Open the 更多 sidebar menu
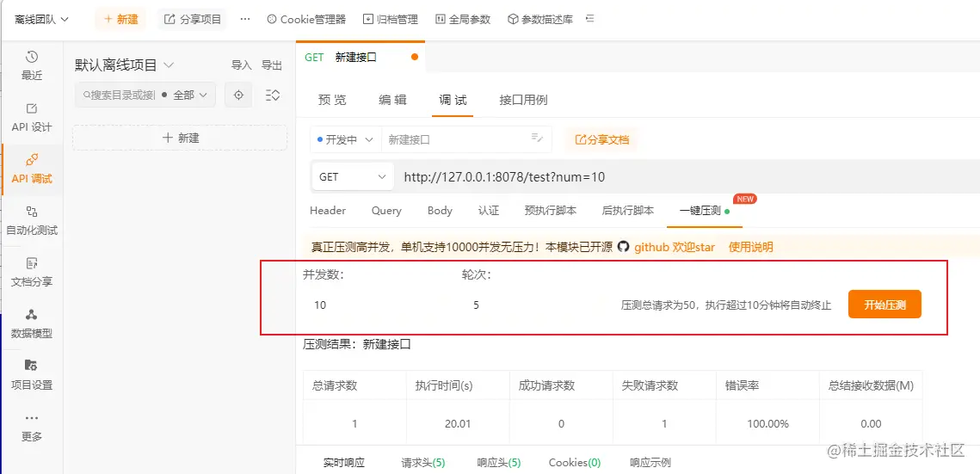 [32, 428]
